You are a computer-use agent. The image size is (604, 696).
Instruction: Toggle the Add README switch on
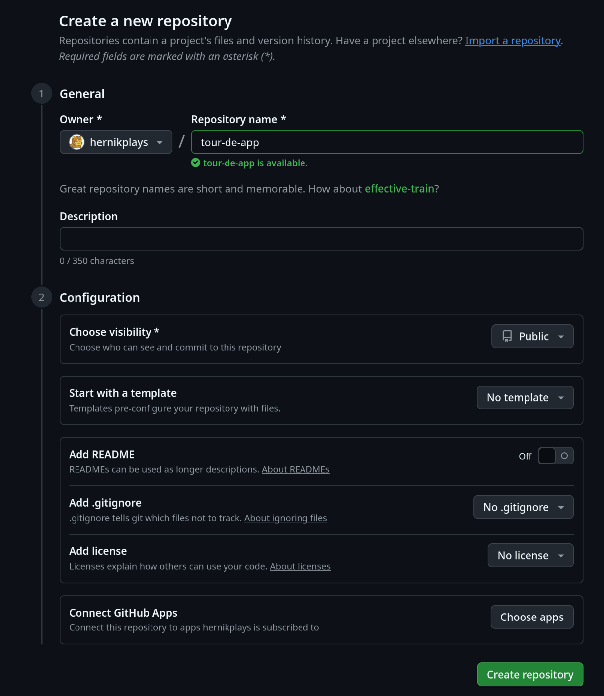tap(555, 456)
